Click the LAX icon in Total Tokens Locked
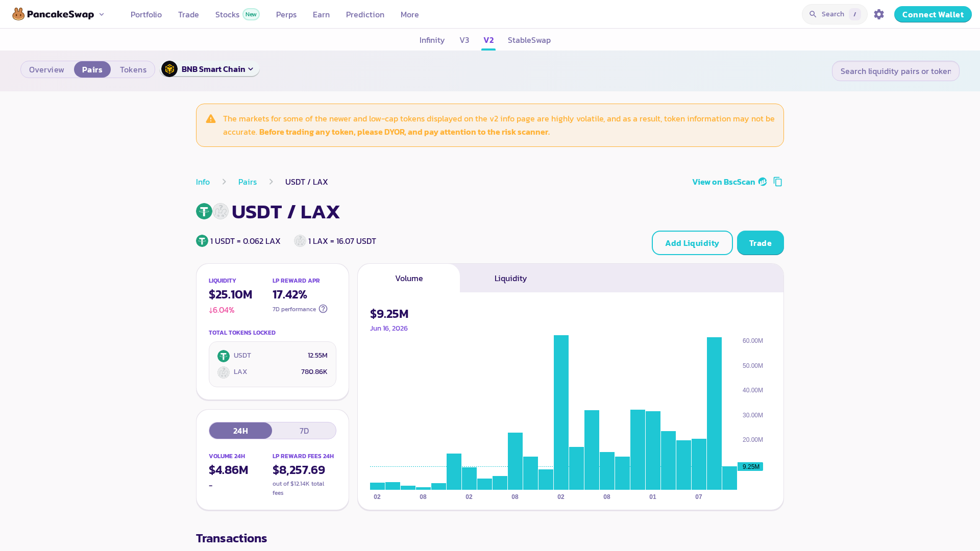 tap(224, 372)
